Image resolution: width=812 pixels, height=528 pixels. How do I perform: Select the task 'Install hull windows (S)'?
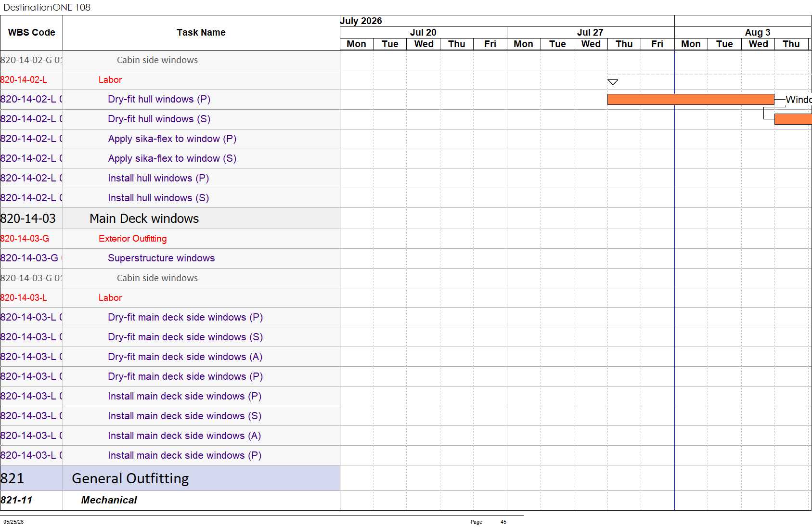tap(158, 198)
